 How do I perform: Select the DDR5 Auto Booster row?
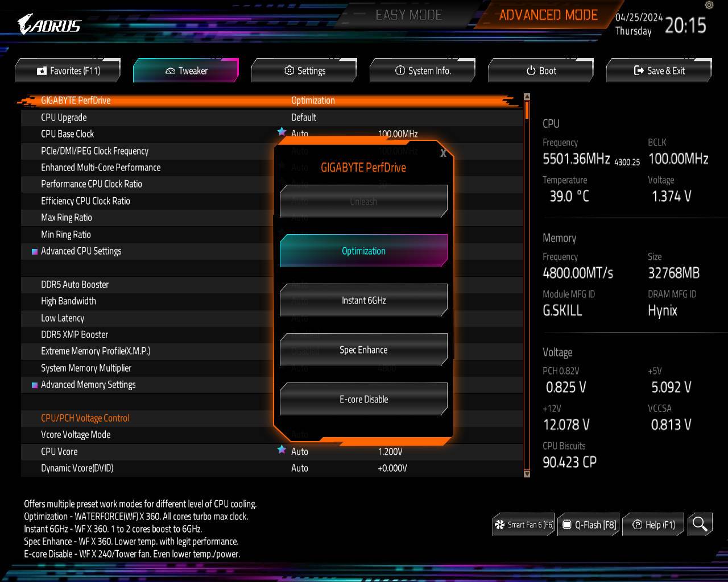[x=272, y=285]
